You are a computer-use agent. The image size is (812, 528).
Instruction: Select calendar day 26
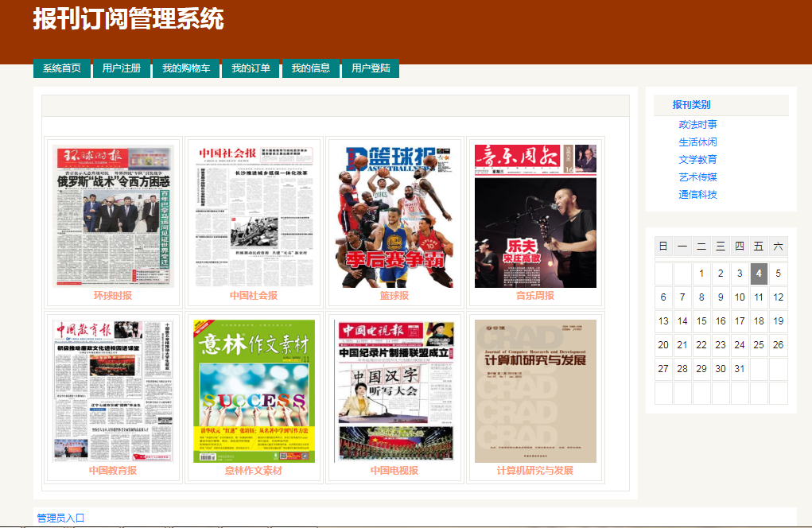778,345
